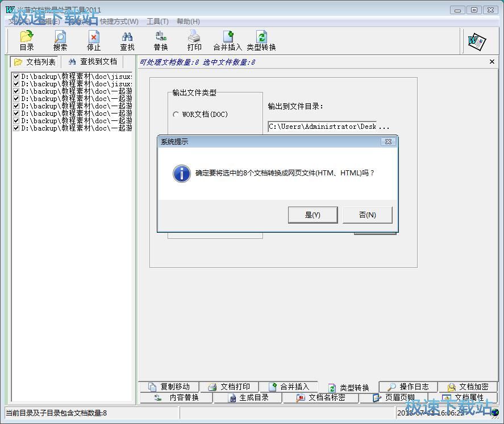The width and height of the screenshot is (504, 424).
Task: Switch to the 文档列表 tab
Action: pyautogui.click(x=35, y=62)
